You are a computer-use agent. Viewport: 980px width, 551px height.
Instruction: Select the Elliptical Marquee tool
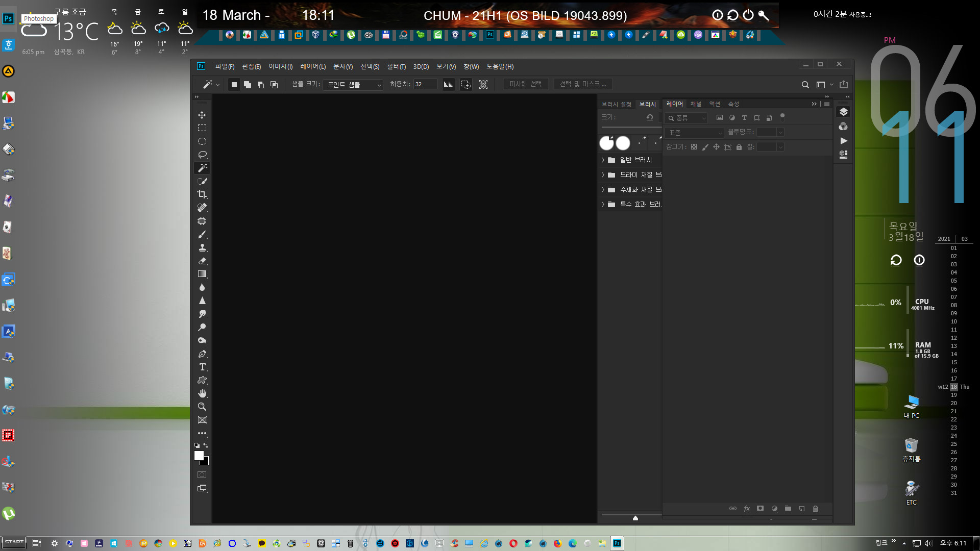(x=202, y=141)
